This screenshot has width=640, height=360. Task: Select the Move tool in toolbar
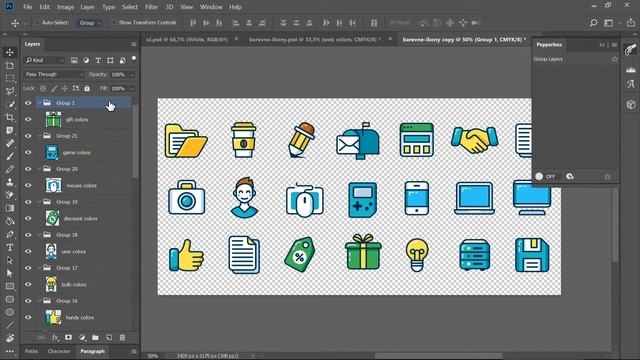pyautogui.click(x=10, y=52)
